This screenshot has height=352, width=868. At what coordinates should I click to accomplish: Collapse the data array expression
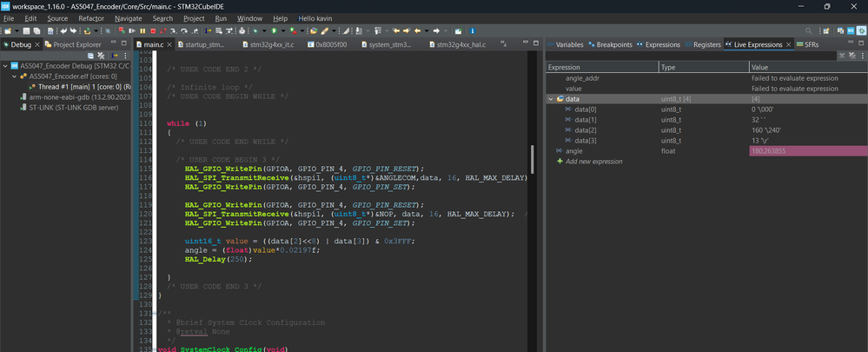pos(551,99)
